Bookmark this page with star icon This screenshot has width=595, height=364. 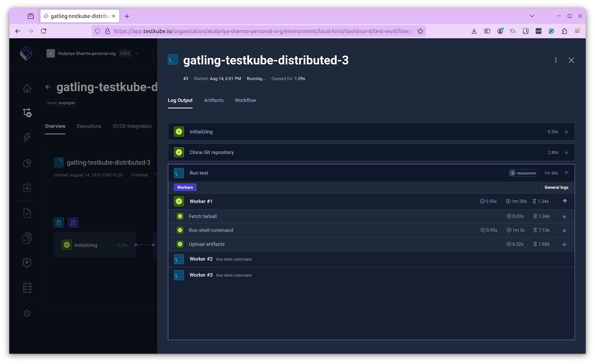pos(420,31)
